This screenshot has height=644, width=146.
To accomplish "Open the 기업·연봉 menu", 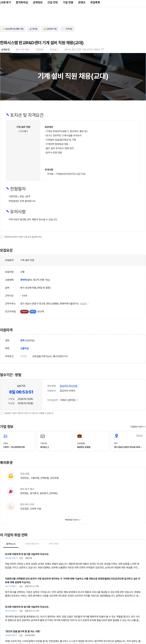I will (x=68, y=2).
